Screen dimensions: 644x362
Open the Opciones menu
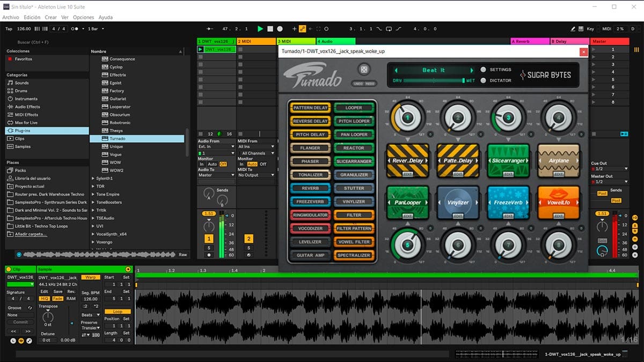pos(84,17)
